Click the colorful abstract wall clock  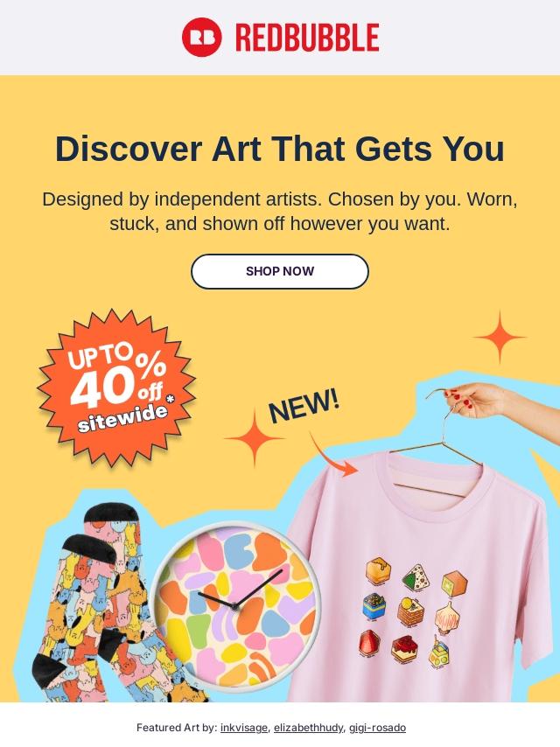coord(236,606)
